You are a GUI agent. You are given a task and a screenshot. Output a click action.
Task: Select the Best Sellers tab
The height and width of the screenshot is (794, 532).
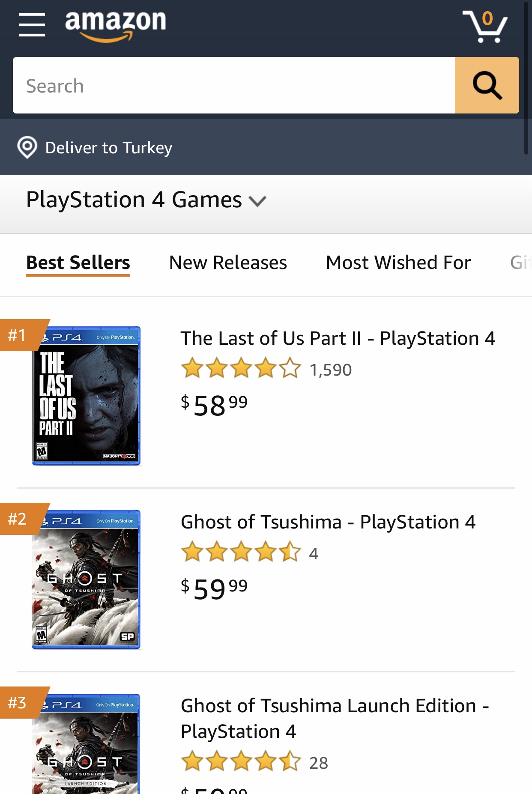point(78,263)
